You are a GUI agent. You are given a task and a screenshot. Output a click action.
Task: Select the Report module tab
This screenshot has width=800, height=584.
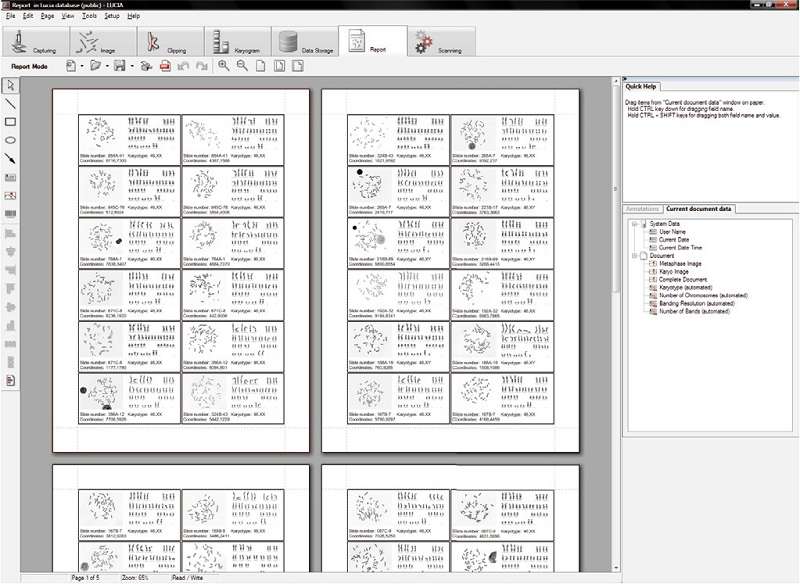(x=373, y=41)
